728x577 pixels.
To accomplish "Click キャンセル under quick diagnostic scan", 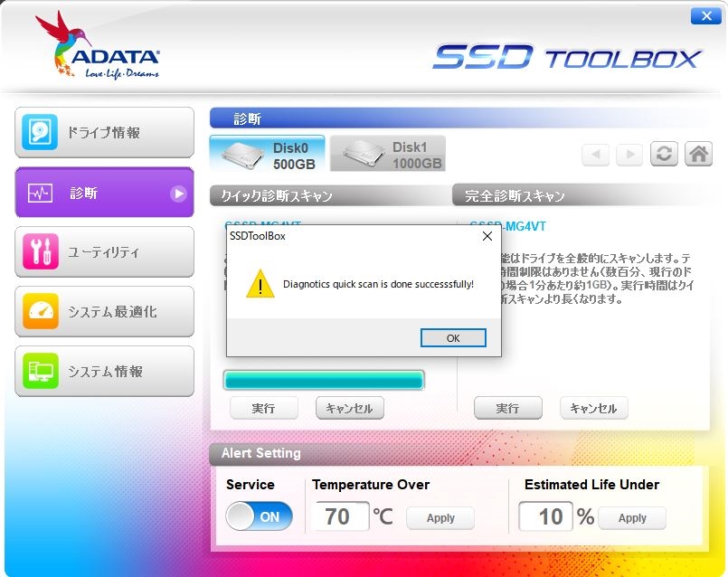I will pos(350,408).
